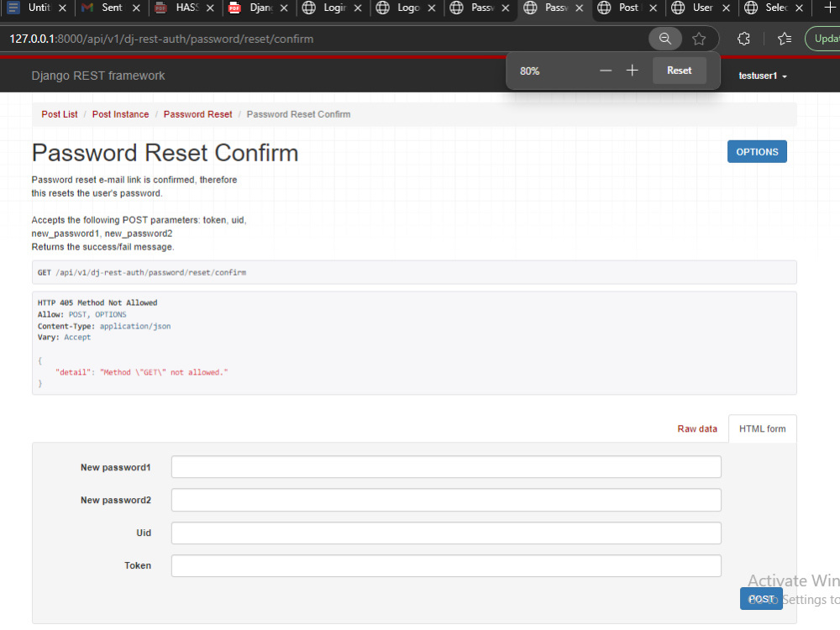Close the Selec tab

[x=799, y=8]
